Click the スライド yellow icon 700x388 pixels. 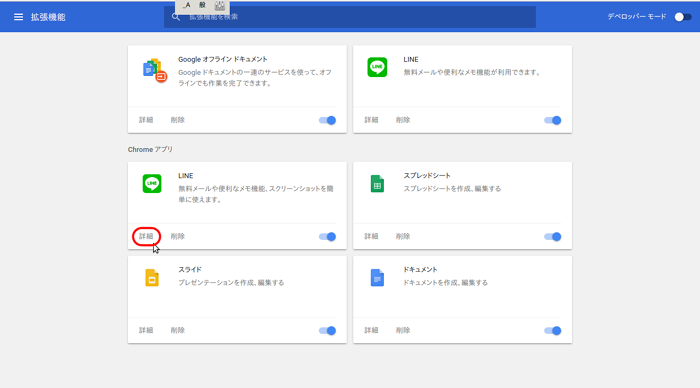pos(152,278)
